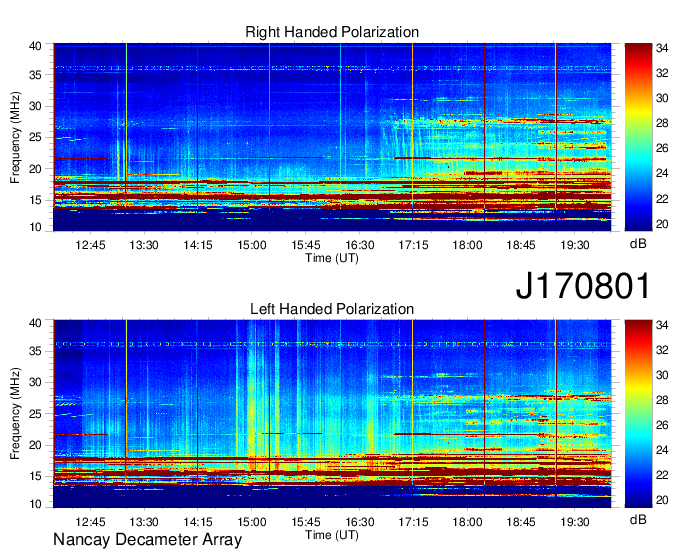
Task: Click the 40 MHz frequency tick on bottom plot
Action: 35,323
